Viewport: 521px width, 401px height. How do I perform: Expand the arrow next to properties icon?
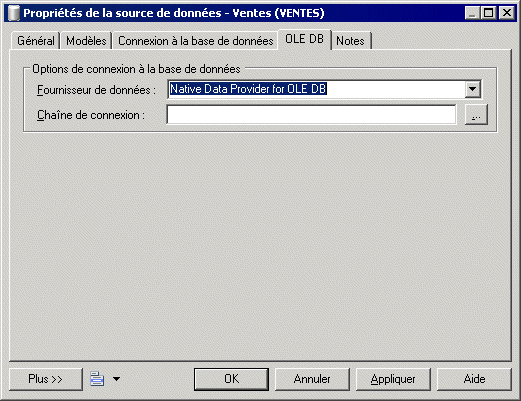tap(116, 379)
